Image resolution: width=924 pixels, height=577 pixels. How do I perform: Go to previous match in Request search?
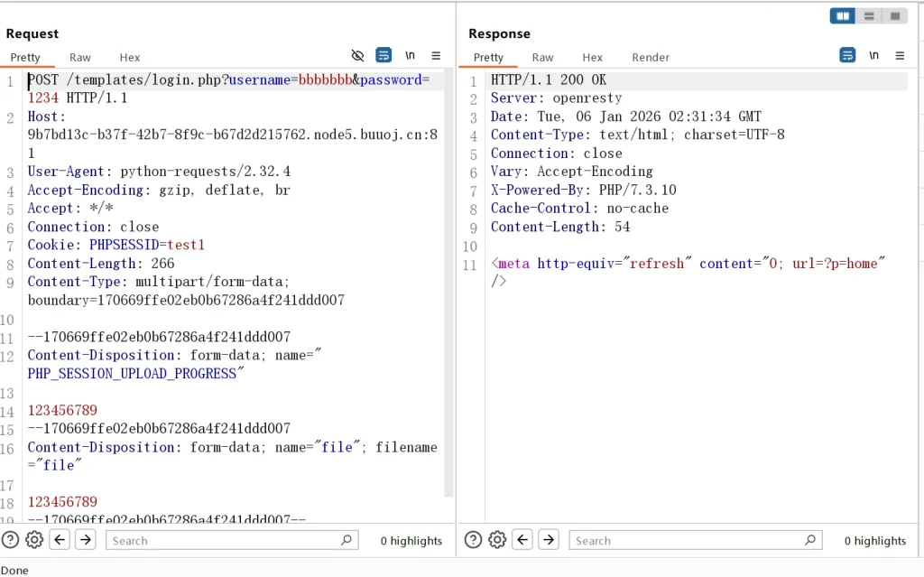[x=60, y=540]
